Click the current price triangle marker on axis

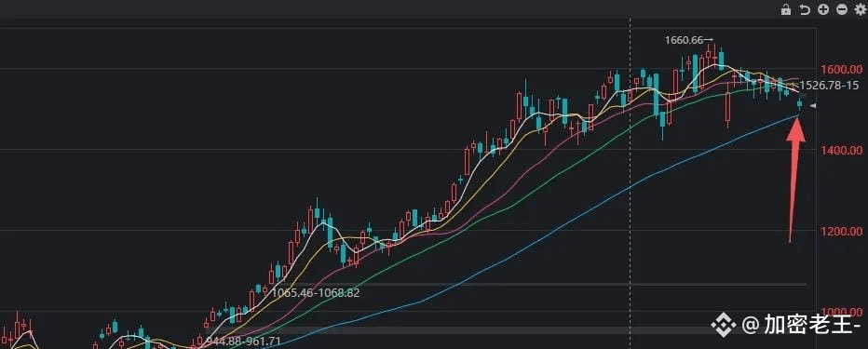[x=813, y=106]
